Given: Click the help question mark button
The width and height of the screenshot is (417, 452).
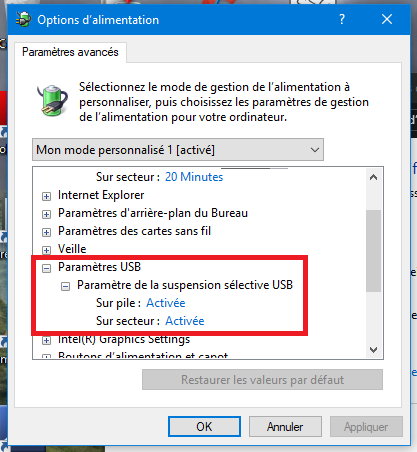Looking at the screenshot, I should 342,19.
